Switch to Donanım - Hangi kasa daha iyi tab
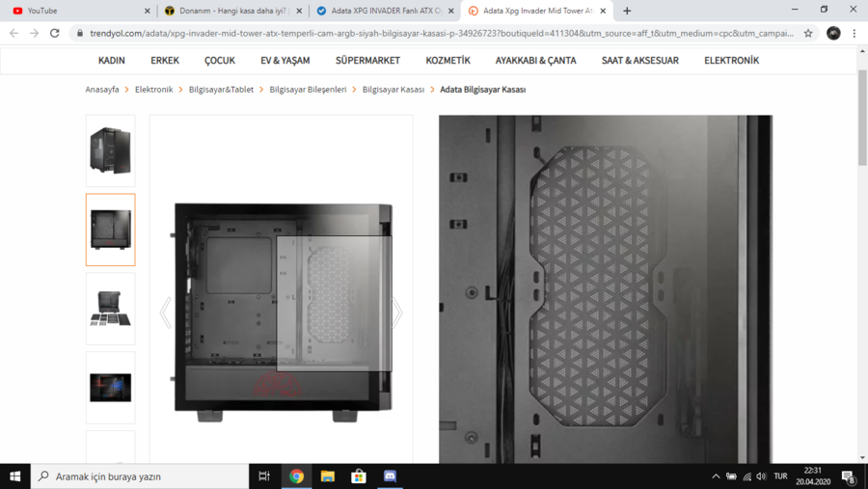Image resolution: width=868 pixels, height=489 pixels. [x=233, y=11]
